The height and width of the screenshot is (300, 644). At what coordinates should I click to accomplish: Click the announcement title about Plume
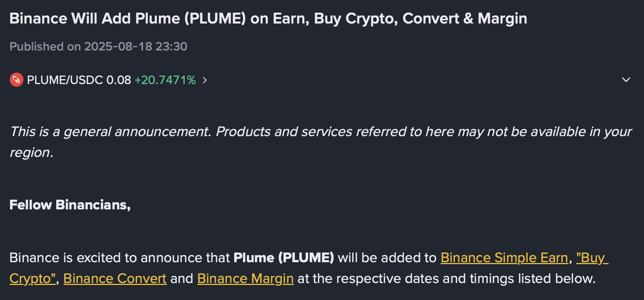click(x=268, y=19)
